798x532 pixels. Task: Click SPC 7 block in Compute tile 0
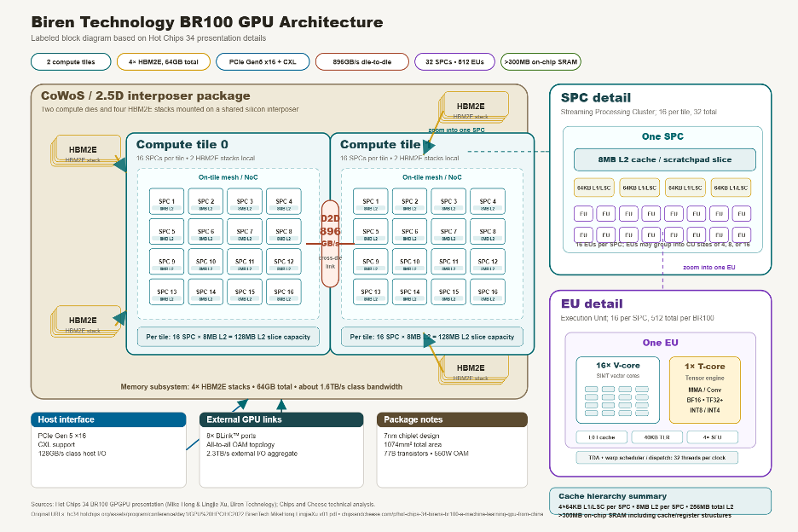[x=245, y=231]
